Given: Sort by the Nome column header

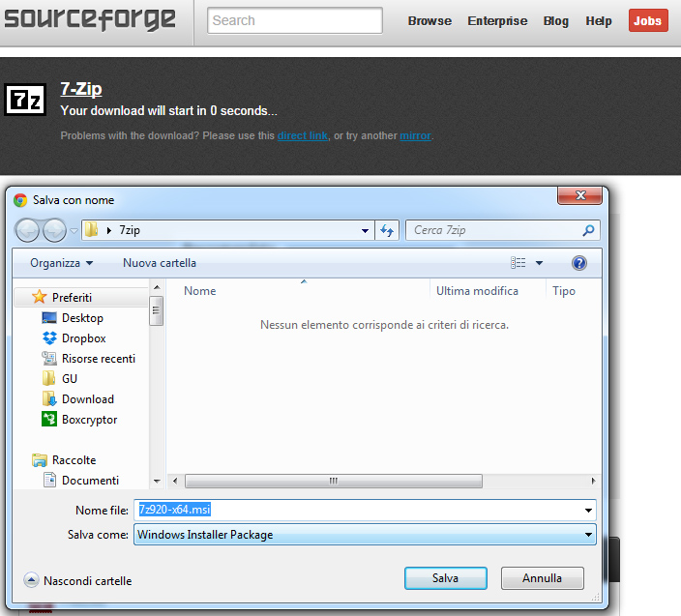Looking at the screenshot, I should pyautogui.click(x=200, y=291).
